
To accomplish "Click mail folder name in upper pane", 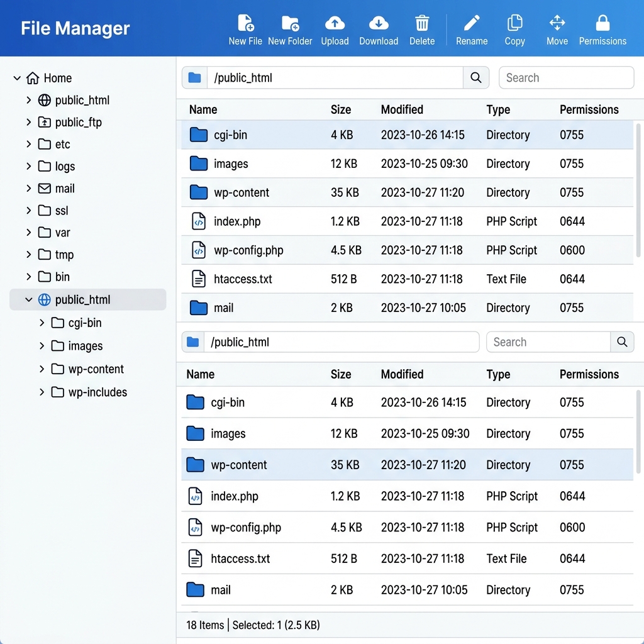I will [223, 308].
